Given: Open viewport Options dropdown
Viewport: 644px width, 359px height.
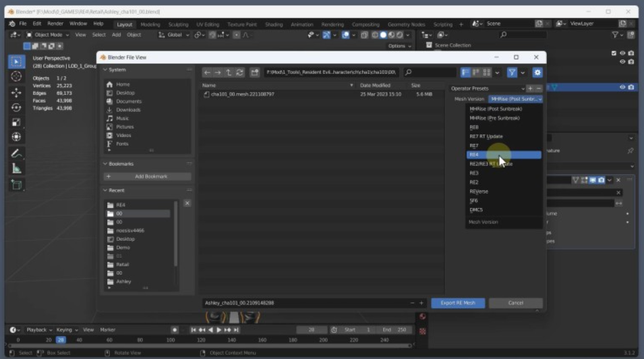Looking at the screenshot, I should pos(400,46).
